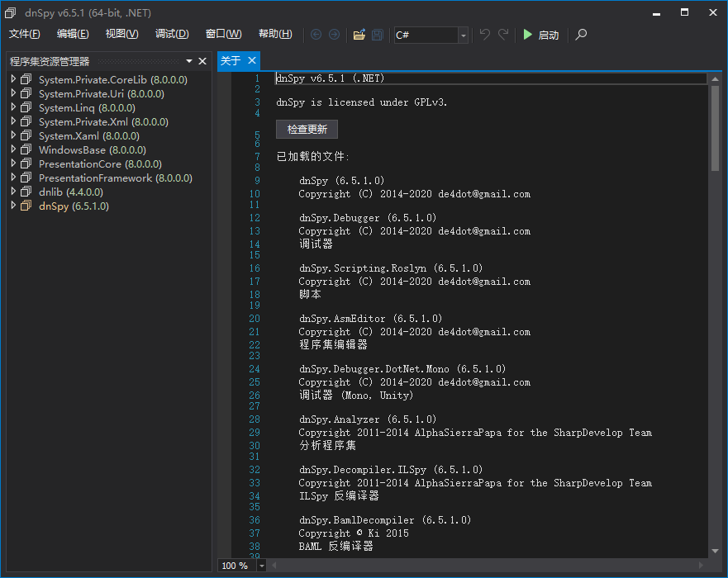
Task: Click the text 'dnSpy is licensed under GPLv3.'
Action: coord(361,102)
